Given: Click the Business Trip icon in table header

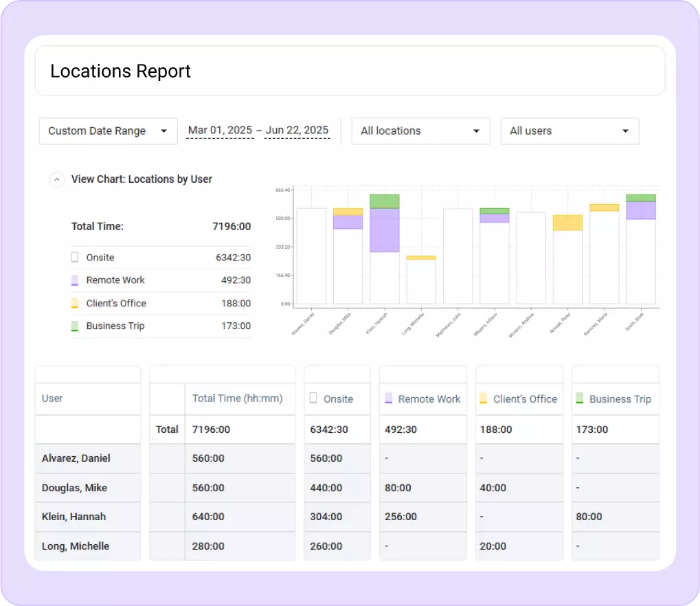Looking at the screenshot, I should (x=581, y=399).
